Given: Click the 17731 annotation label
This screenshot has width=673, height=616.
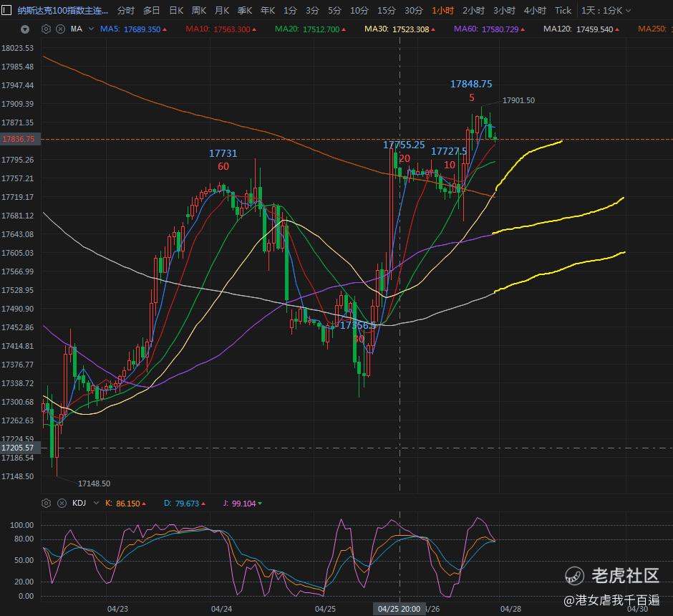Looking at the screenshot, I should [x=223, y=153].
